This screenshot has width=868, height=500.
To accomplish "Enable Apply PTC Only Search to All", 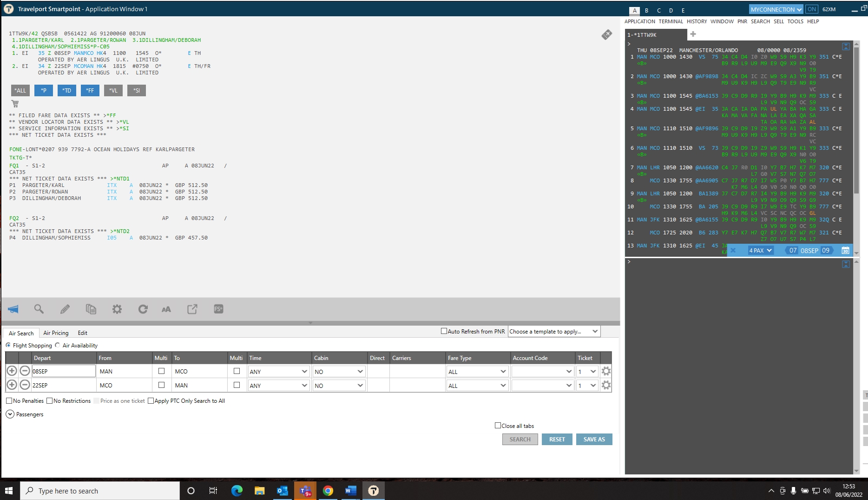I will click(x=151, y=400).
